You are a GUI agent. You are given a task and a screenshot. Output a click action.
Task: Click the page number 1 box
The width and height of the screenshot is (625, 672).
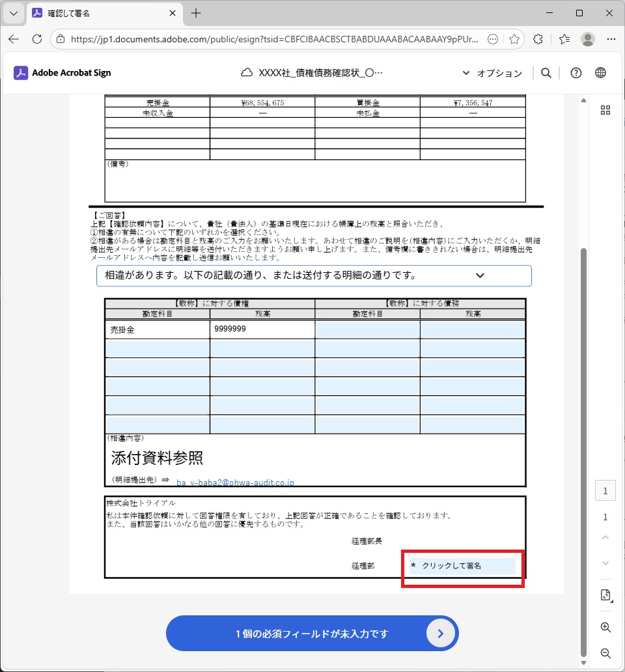pyautogui.click(x=605, y=492)
